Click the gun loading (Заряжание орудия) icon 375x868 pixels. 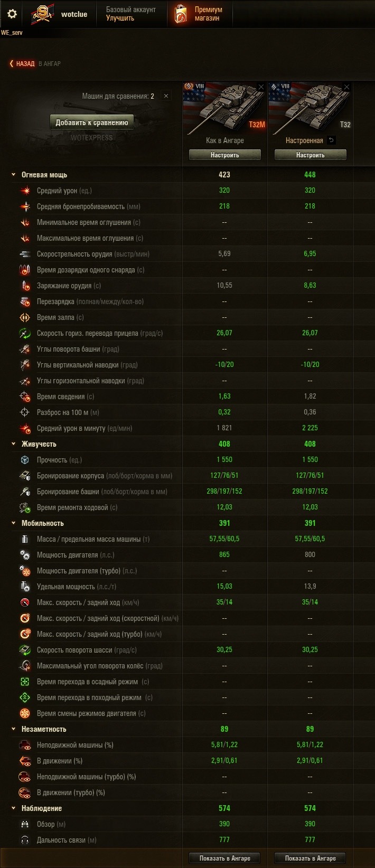[x=24, y=285]
